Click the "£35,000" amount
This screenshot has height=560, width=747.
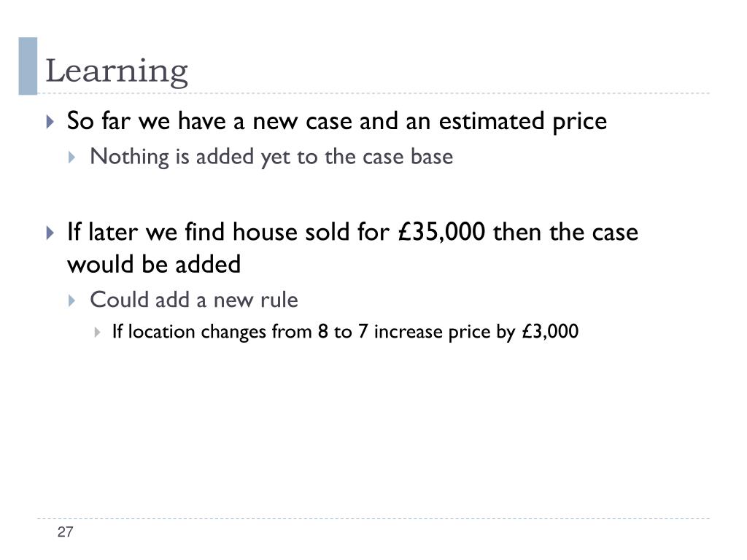coord(441,232)
